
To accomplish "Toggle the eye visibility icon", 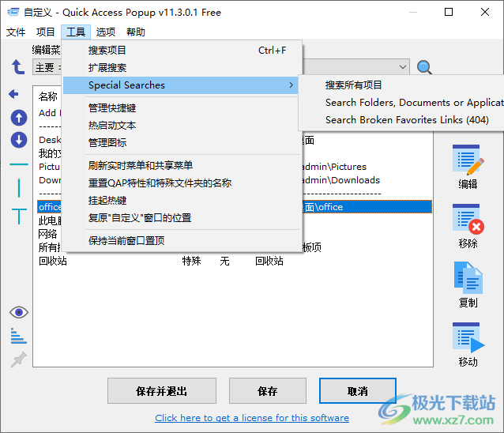I will [19, 312].
